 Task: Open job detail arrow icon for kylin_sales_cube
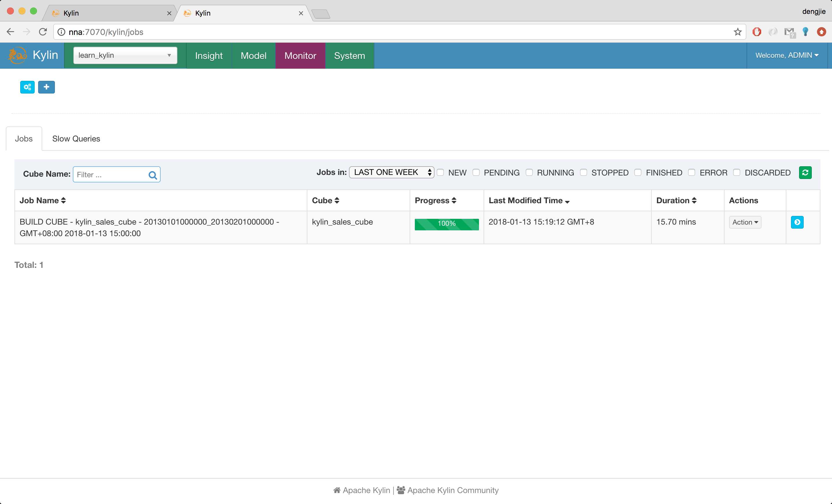tap(797, 222)
